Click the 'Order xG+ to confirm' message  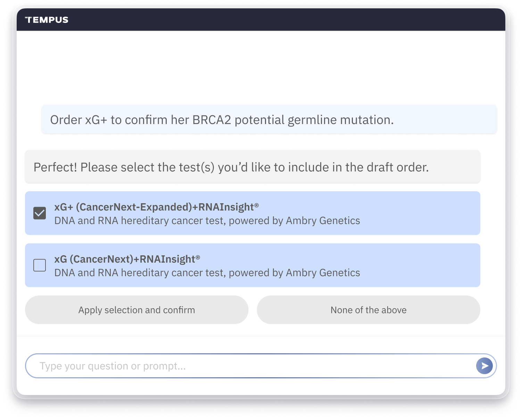pos(269,120)
